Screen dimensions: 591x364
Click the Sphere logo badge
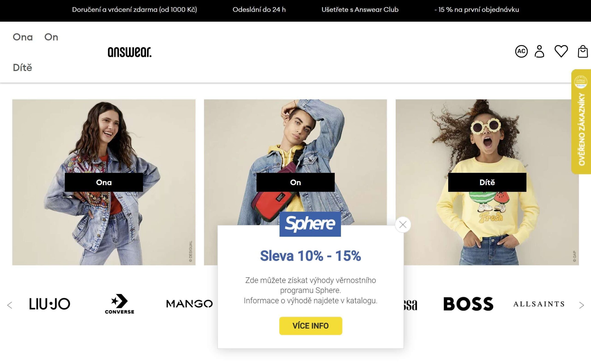pos(310,224)
